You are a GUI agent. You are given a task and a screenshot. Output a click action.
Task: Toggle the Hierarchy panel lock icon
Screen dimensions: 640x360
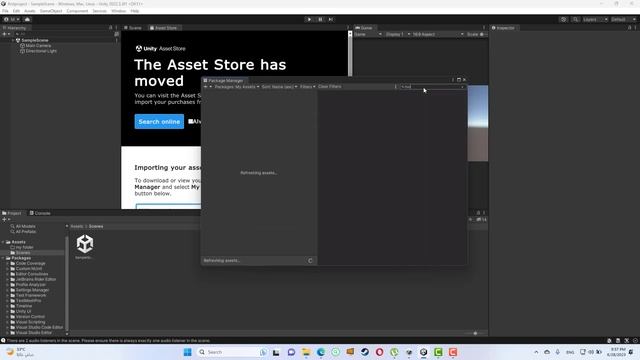111,28
